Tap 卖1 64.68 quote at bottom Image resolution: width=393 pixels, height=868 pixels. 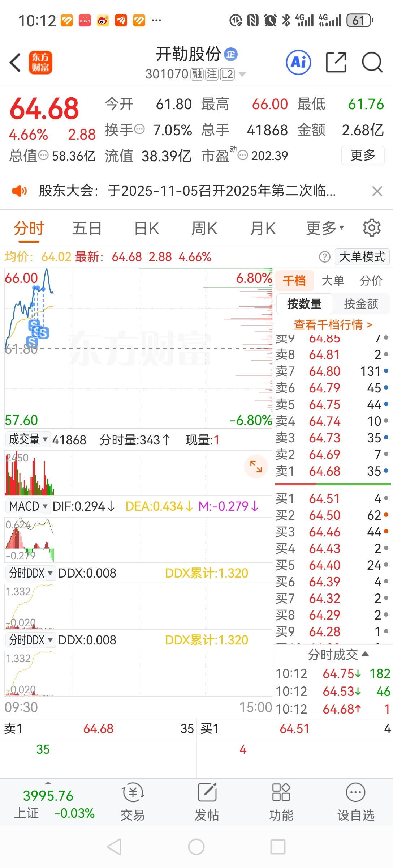(98, 728)
